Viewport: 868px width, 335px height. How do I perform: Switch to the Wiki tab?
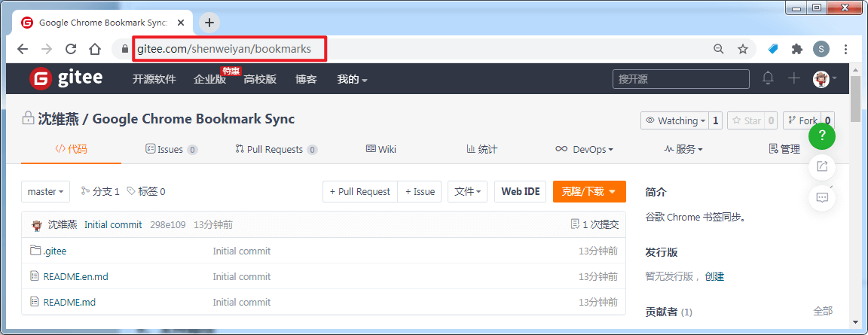[x=381, y=149]
